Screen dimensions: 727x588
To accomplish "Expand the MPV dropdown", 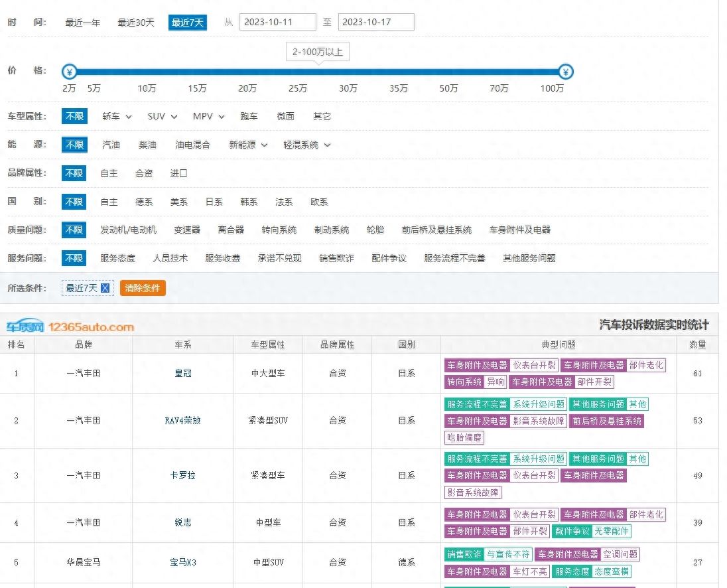I will [x=209, y=116].
